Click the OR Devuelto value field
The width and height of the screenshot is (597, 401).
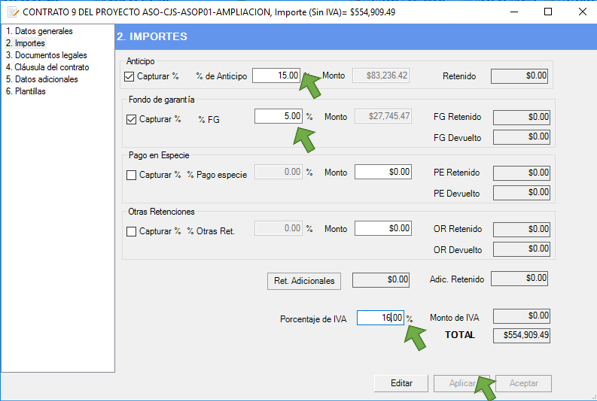[522, 249]
